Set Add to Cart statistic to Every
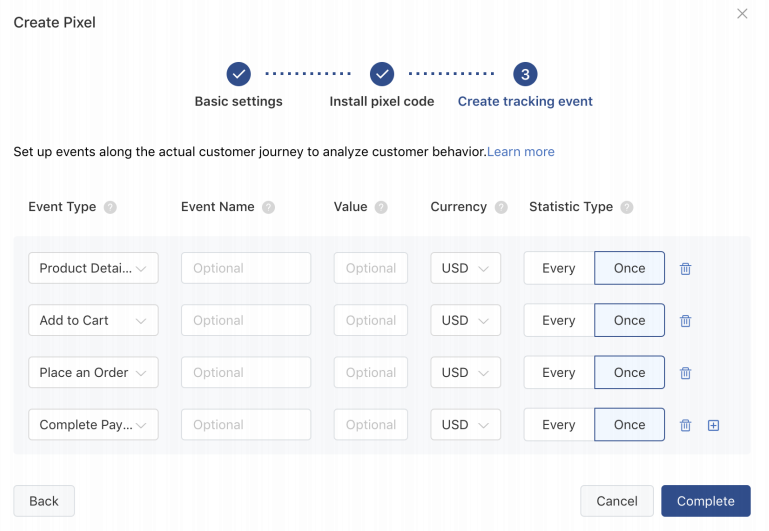The image size is (769, 531). click(x=558, y=321)
